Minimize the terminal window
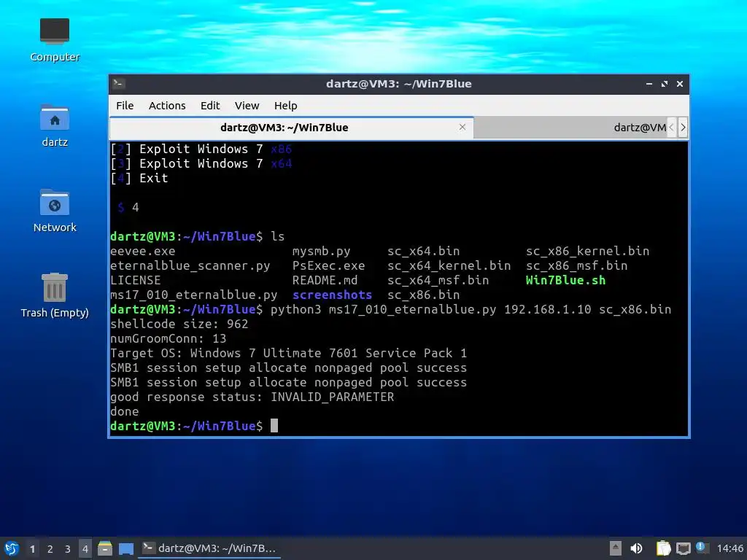Screen dimensions: 747x560 (x=649, y=84)
